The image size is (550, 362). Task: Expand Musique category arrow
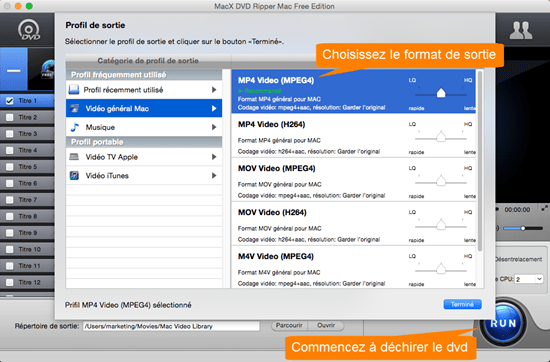(x=214, y=127)
